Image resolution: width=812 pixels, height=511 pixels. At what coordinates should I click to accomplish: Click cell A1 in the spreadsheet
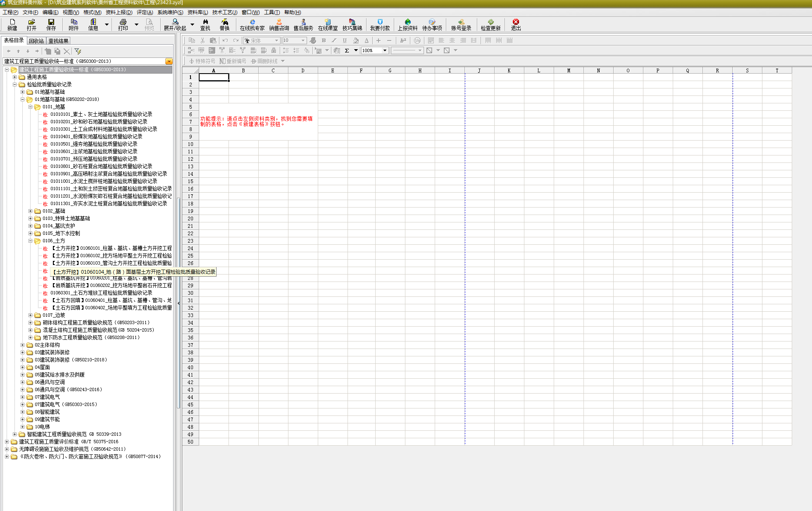coord(214,77)
